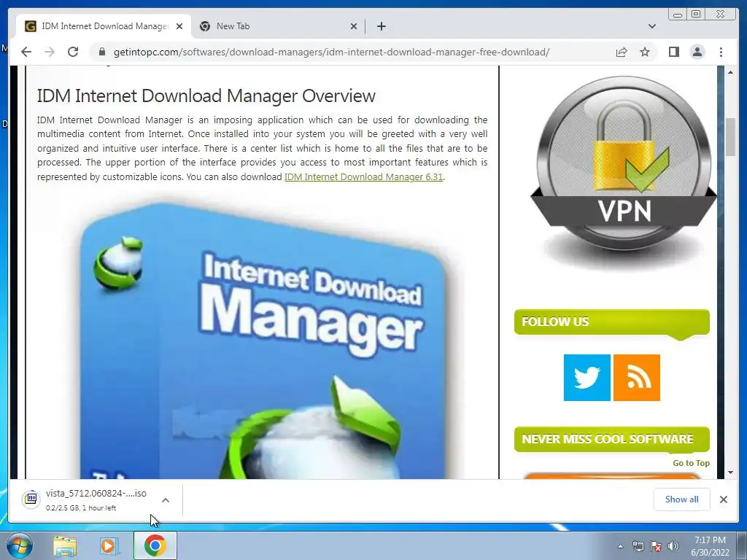
Task: Close the IDM Internet Download Manager tab
Action: click(179, 26)
